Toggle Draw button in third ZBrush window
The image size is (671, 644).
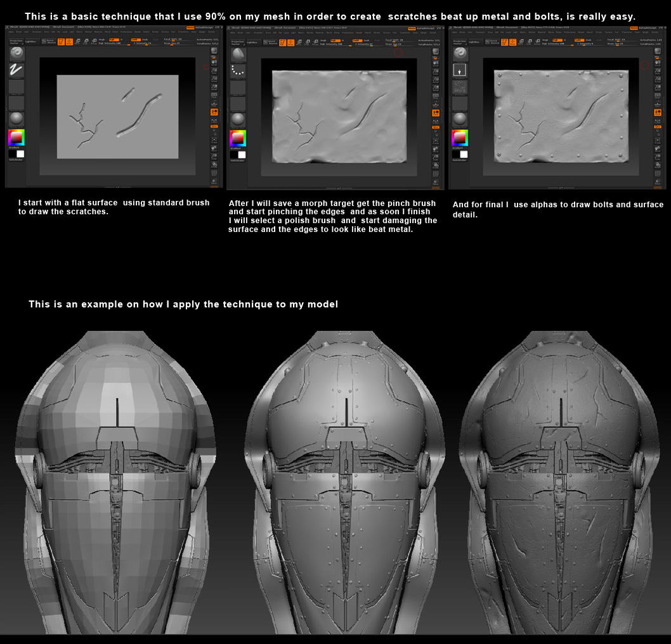pos(512,41)
